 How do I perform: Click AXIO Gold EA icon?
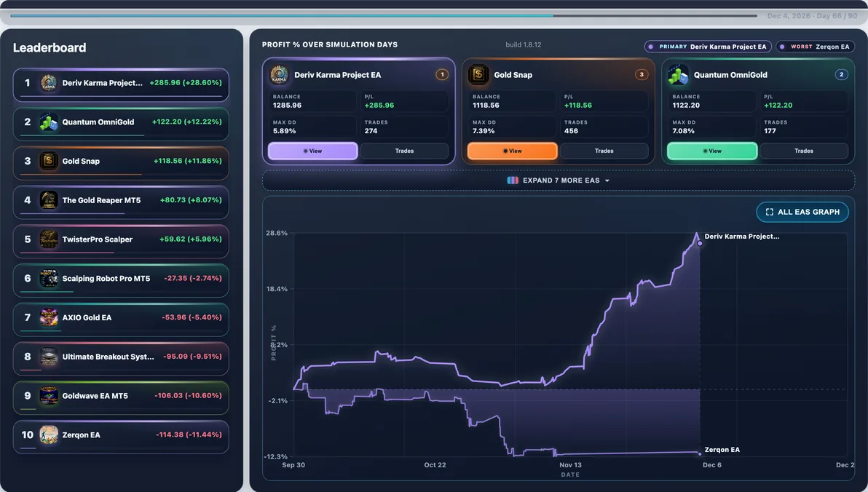coord(49,317)
